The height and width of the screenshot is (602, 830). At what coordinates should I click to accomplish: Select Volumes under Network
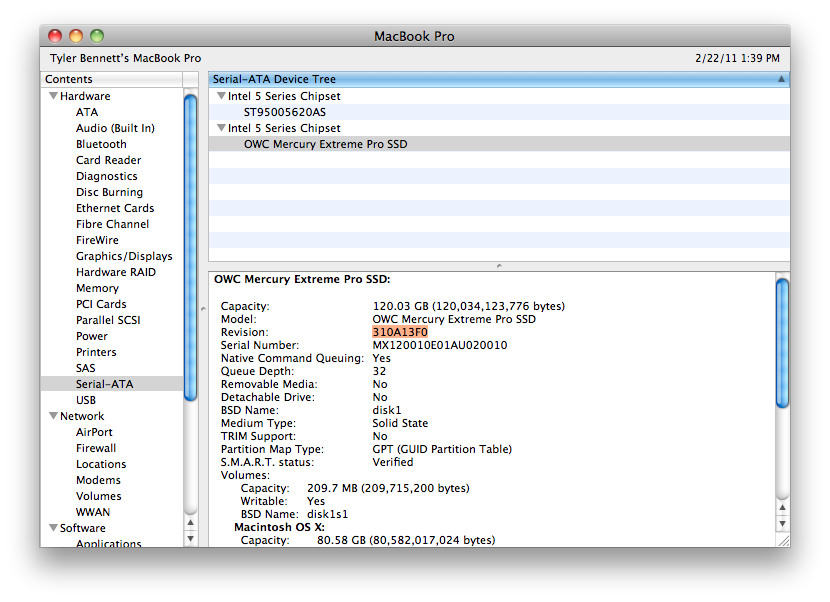point(98,496)
